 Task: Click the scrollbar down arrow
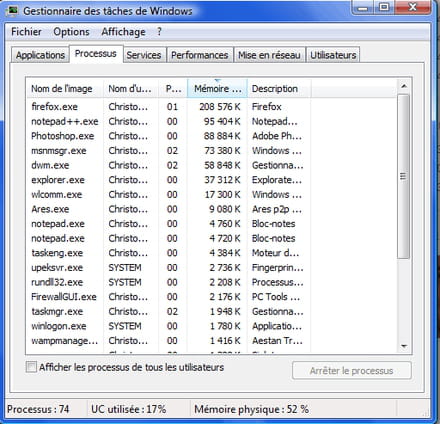pos(404,346)
